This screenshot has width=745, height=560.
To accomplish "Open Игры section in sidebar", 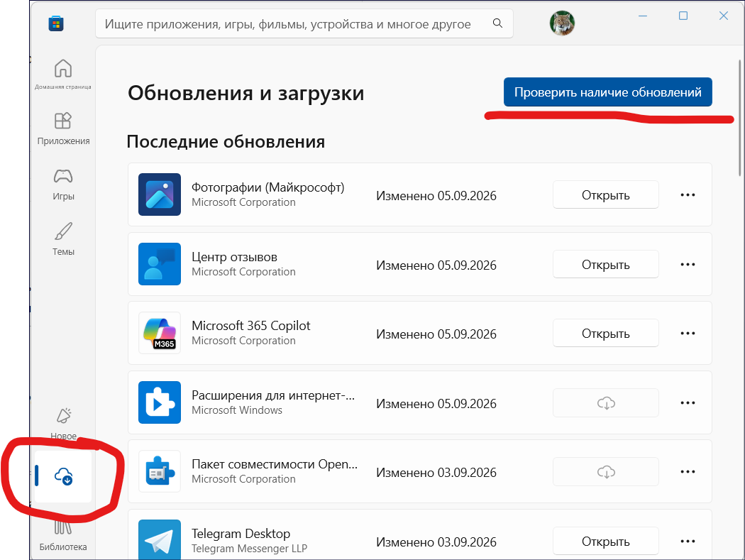I will (63, 185).
